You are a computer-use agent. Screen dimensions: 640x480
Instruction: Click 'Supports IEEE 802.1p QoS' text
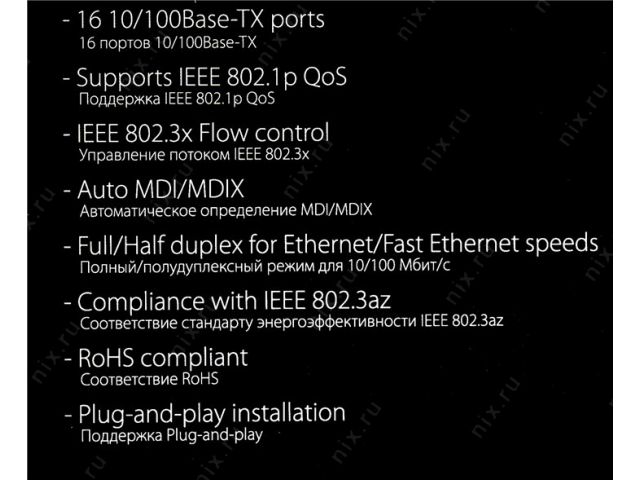coord(203,76)
